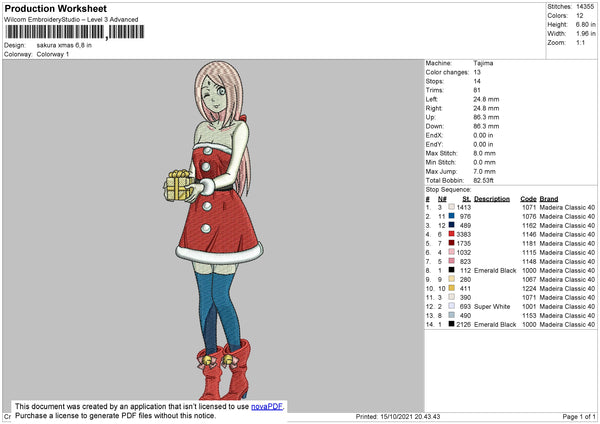Click the Max Stitch value 8.0 mm
This screenshot has width=600, height=424.
484,153
